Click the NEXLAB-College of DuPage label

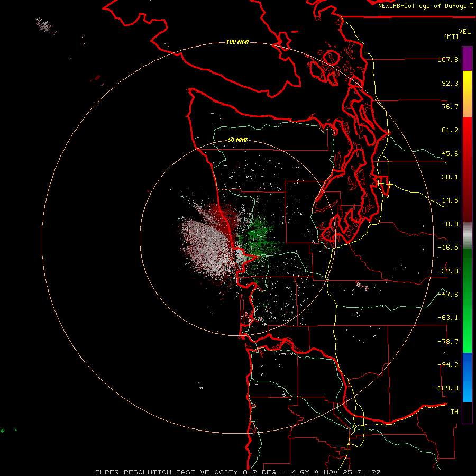point(426,6)
